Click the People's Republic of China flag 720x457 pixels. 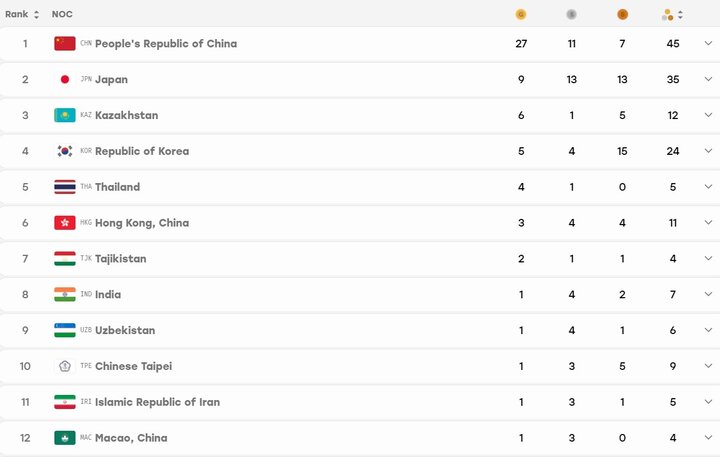click(65, 43)
